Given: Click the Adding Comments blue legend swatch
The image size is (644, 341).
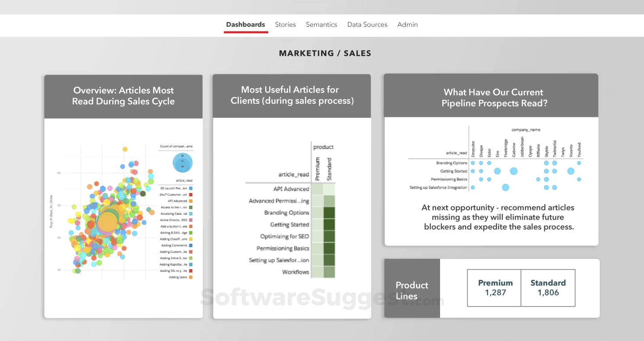Looking at the screenshot, I should pyautogui.click(x=191, y=245).
